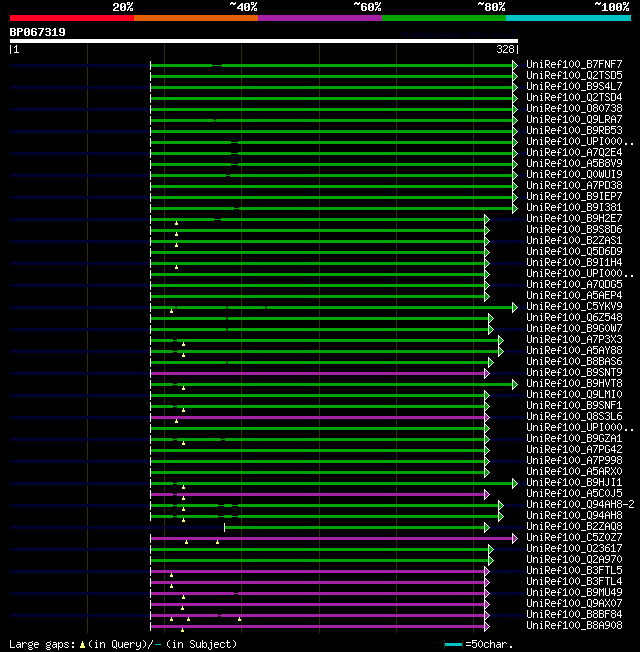Select hit label UniRef100_B8A908
The width and height of the screenshot is (640, 652).
(574, 626)
